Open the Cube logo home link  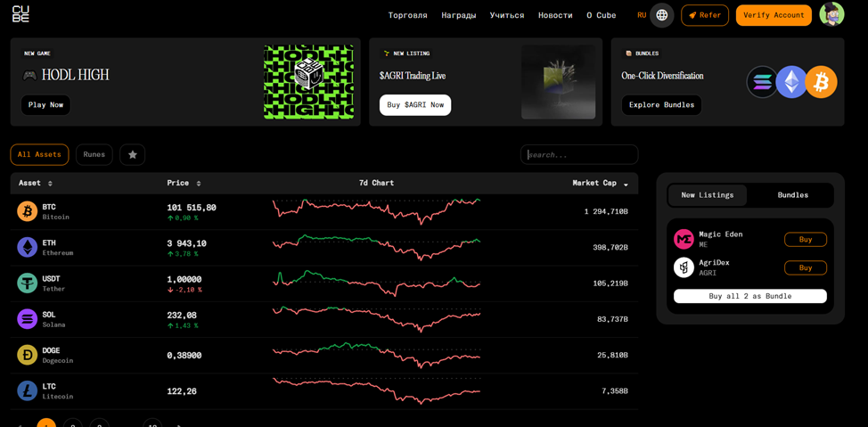click(x=20, y=14)
